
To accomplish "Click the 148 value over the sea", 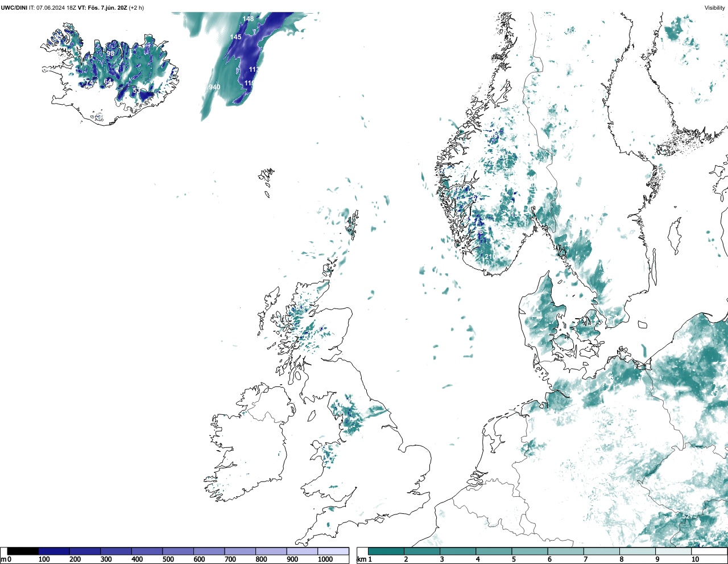I will tap(249, 19).
